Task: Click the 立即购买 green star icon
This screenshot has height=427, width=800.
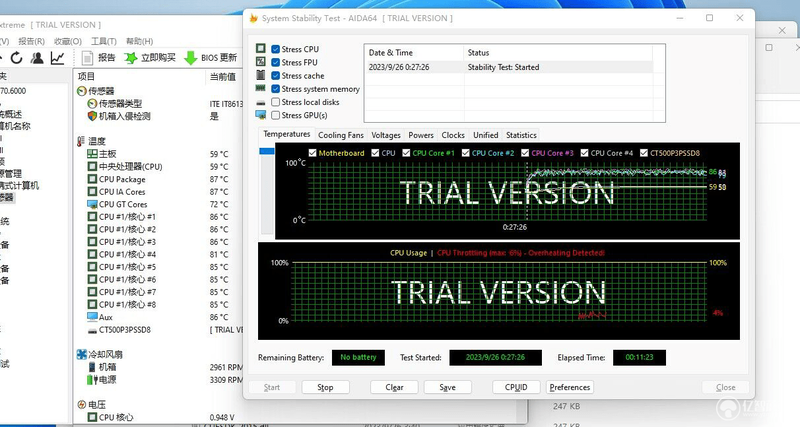Action: coord(131,58)
